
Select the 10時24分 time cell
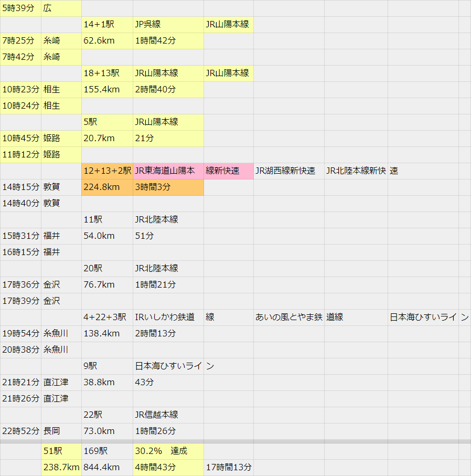pyautogui.click(x=20, y=106)
